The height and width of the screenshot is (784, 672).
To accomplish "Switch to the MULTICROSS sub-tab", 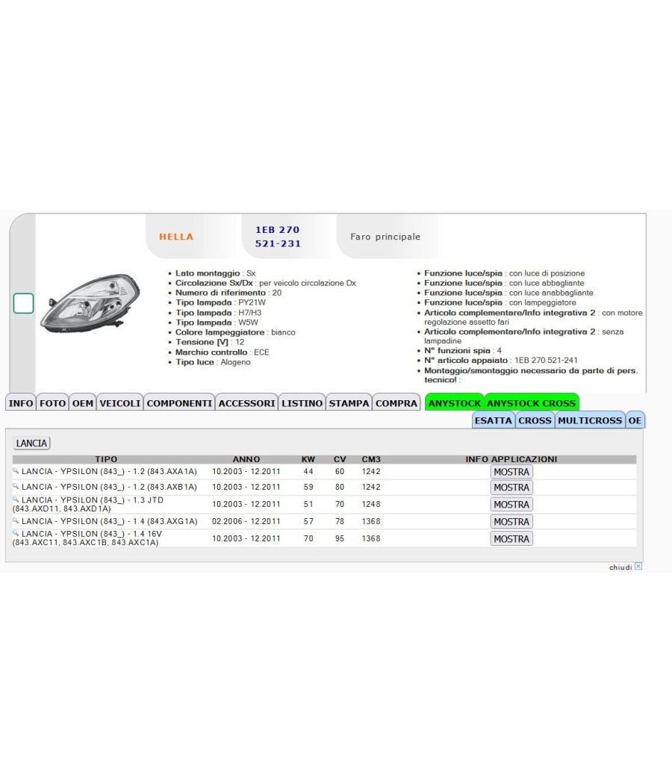I will pos(590,420).
